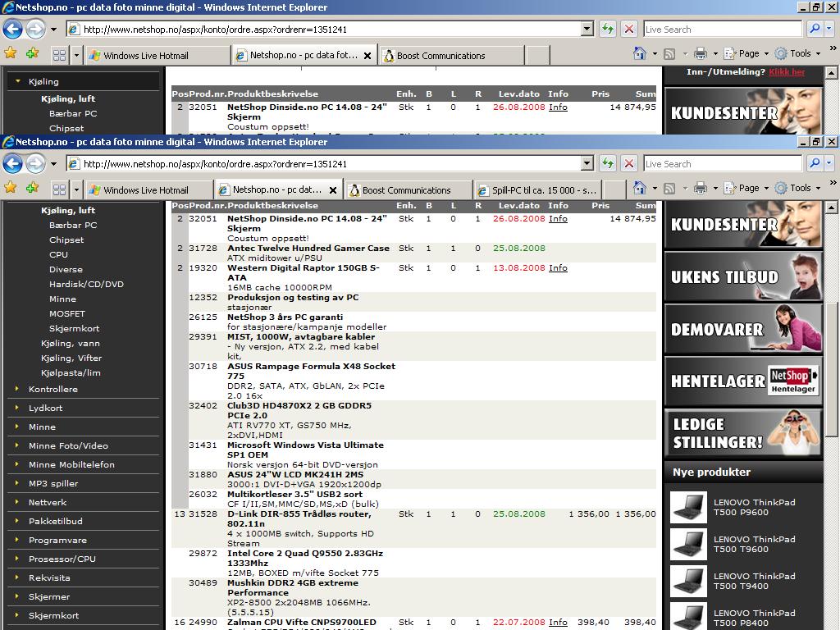Viewport: 840px width, 630px height.
Task: Click scroll up arrow in front window page
Action: [x=831, y=208]
